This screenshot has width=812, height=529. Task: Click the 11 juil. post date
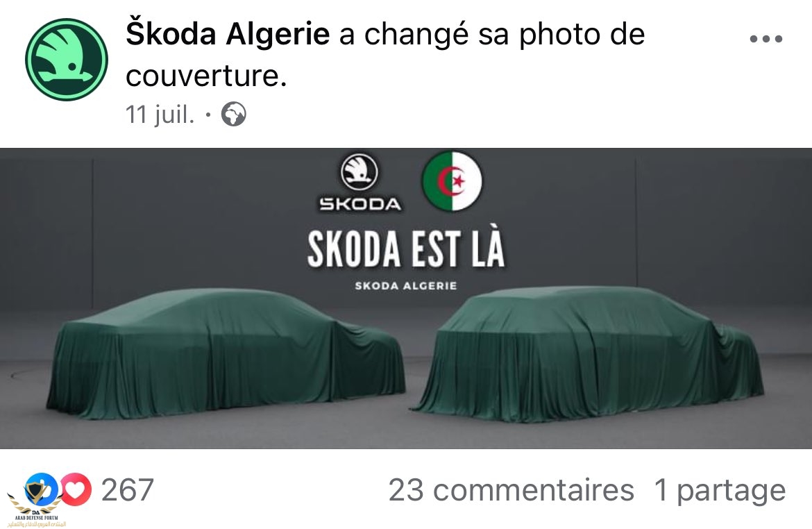[x=160, y=115]
